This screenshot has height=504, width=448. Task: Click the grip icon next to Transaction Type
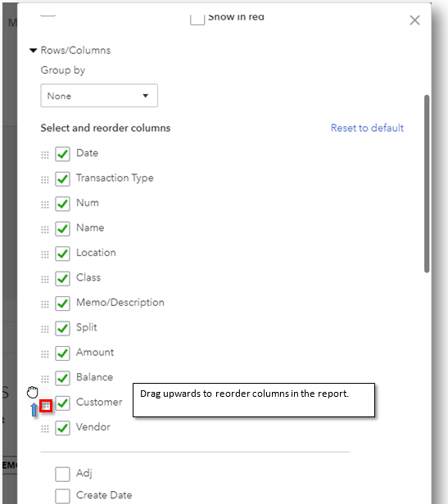(45, 180)
